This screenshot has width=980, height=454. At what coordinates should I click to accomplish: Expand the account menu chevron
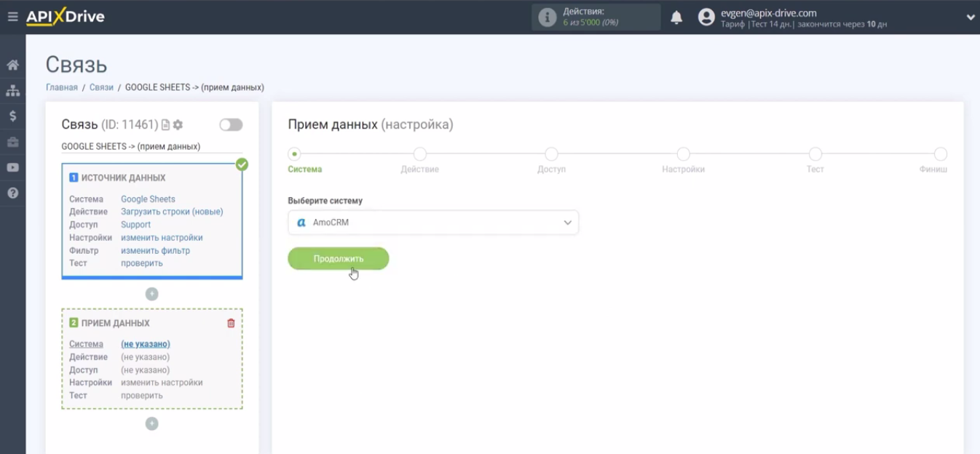(970, 17)
